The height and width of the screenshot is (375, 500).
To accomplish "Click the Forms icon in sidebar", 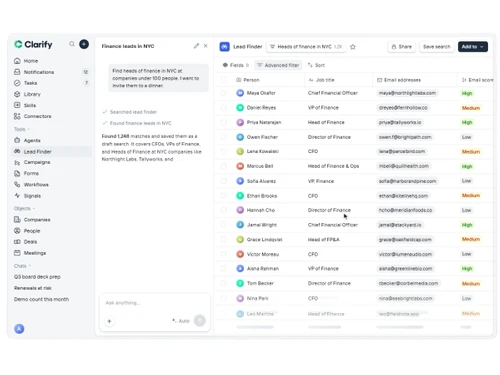I will 17,173.
